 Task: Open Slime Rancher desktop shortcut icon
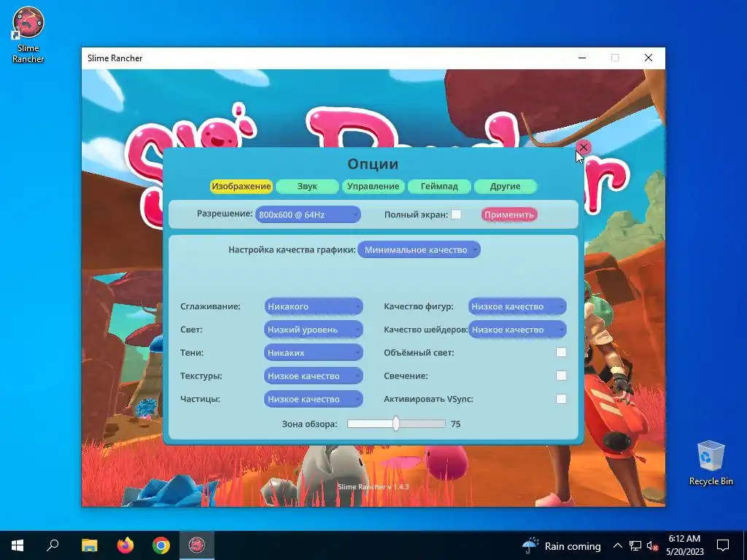click(28, 35)
